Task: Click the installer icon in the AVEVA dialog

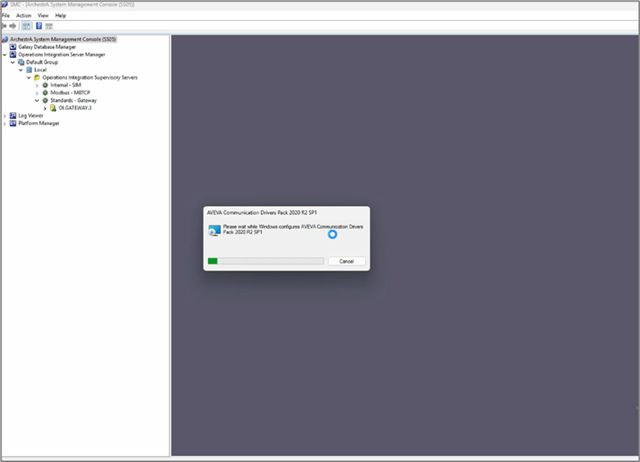Action: click(x=214, y=231)
